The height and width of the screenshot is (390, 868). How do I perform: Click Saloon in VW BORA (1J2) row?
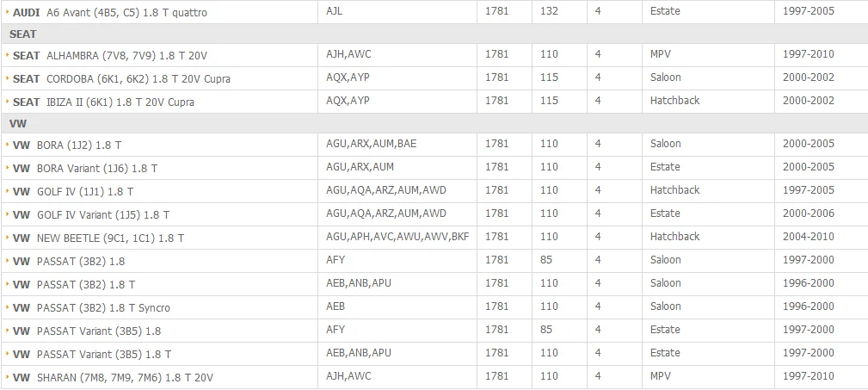pyautogui.click(x=665, y=144)
